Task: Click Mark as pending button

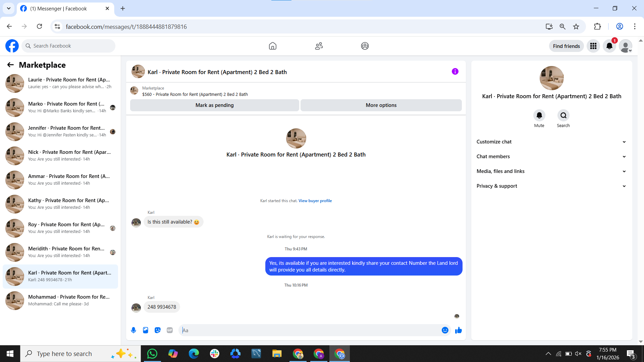Action: [x=214, y=105]
